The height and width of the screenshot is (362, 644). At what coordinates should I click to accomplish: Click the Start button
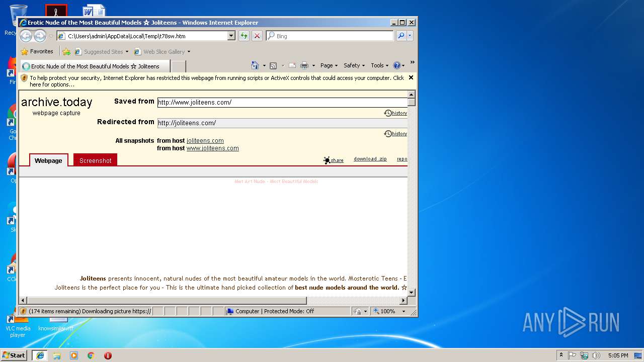[15, 355]
